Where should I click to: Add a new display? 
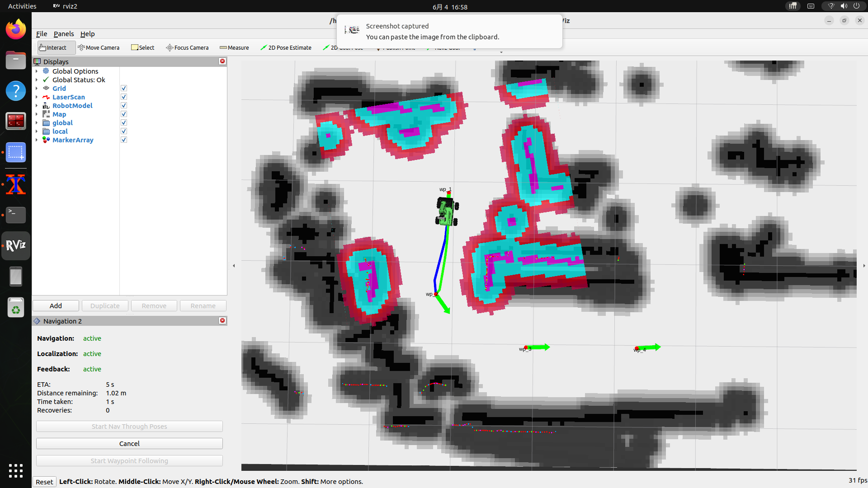(56, 305)
